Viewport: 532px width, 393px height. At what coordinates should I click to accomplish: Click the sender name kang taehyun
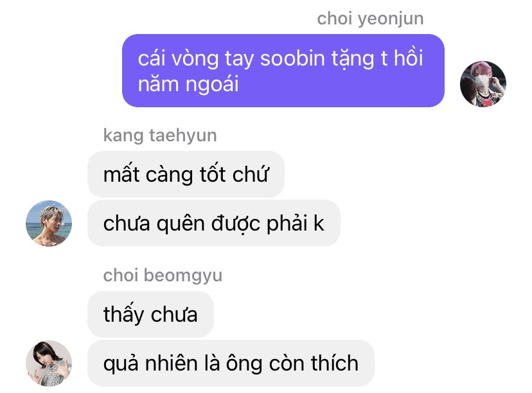click(160, 135)
